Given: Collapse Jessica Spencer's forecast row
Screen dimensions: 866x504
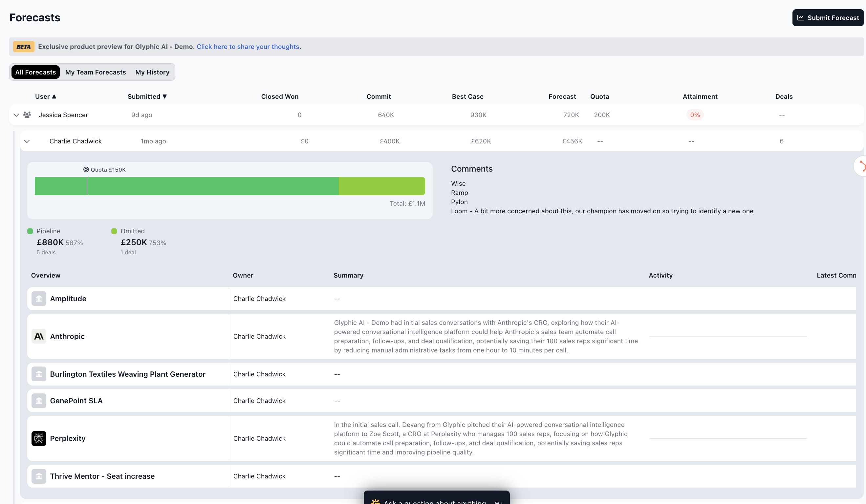Looking at the screenshot, I should tap(16, 115).
